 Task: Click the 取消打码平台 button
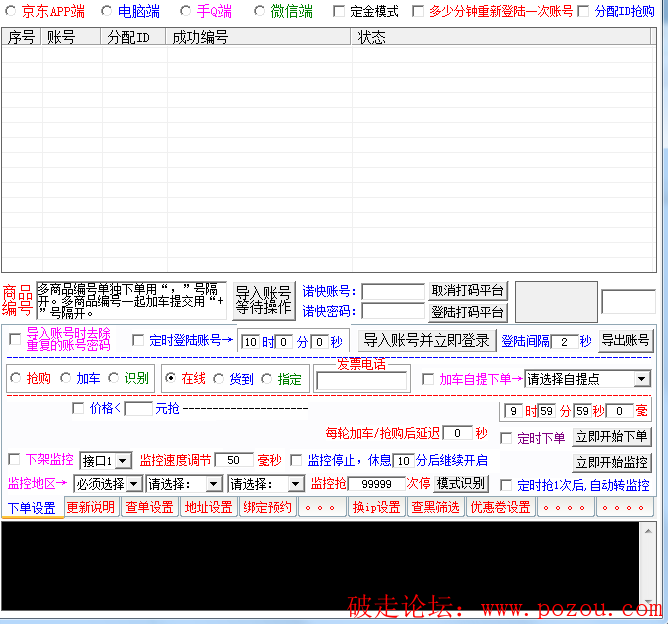click(x=468, y=291)
